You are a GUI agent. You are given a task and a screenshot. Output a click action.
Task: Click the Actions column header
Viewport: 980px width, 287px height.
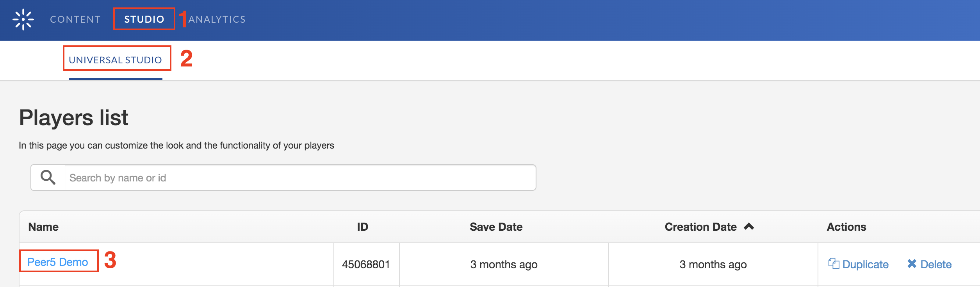tap(846, 227)
